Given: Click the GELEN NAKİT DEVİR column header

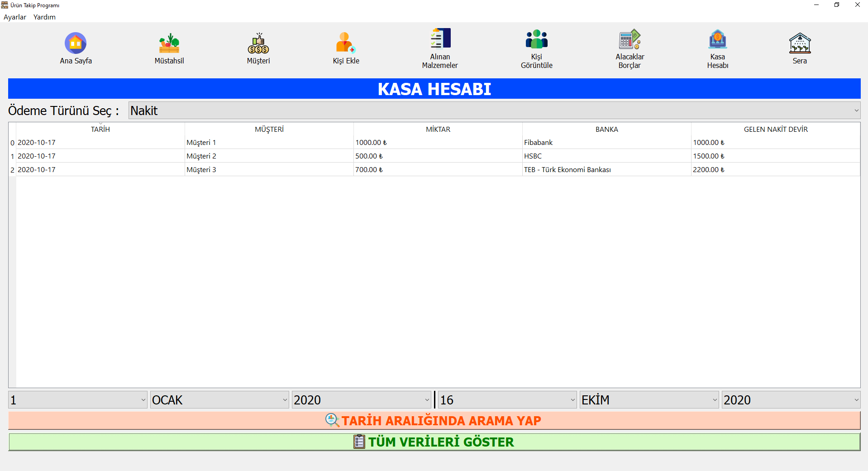Looking at the screenshot, I should [775, 130].
